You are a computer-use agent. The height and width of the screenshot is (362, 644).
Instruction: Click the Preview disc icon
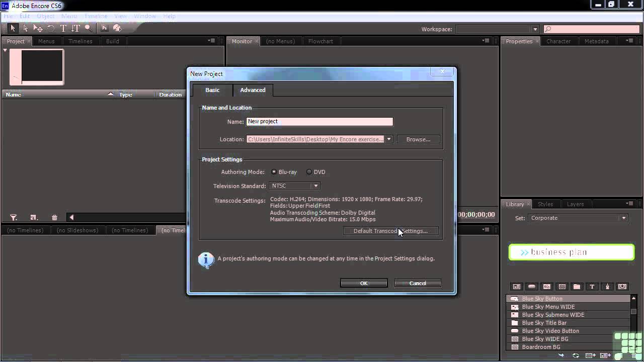coord(117,29)
